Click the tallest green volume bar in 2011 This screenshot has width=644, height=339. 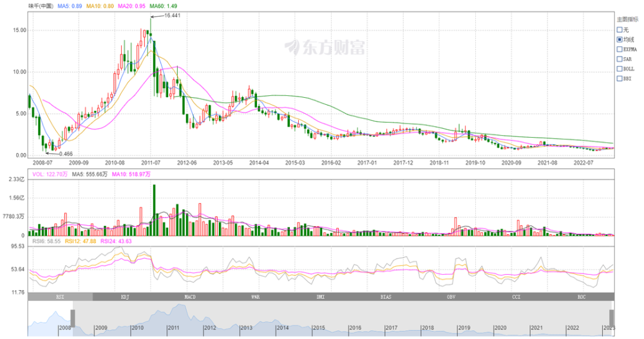[155, 210]
